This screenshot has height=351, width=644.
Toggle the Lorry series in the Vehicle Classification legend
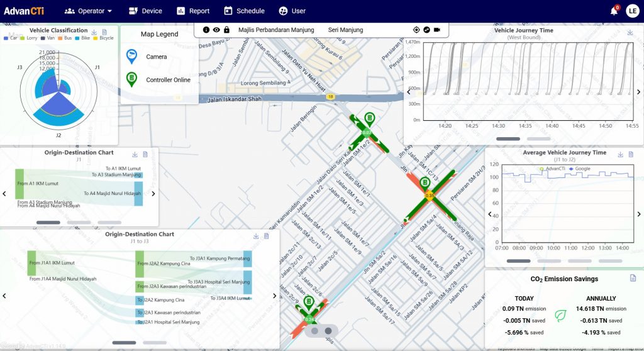click(x=28, y=38)
